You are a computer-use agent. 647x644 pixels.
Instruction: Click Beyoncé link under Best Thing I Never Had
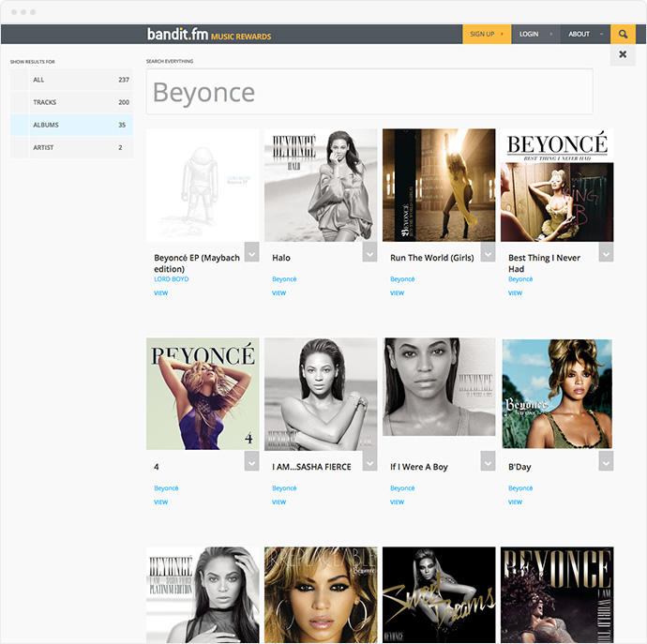tap(520, 279)
